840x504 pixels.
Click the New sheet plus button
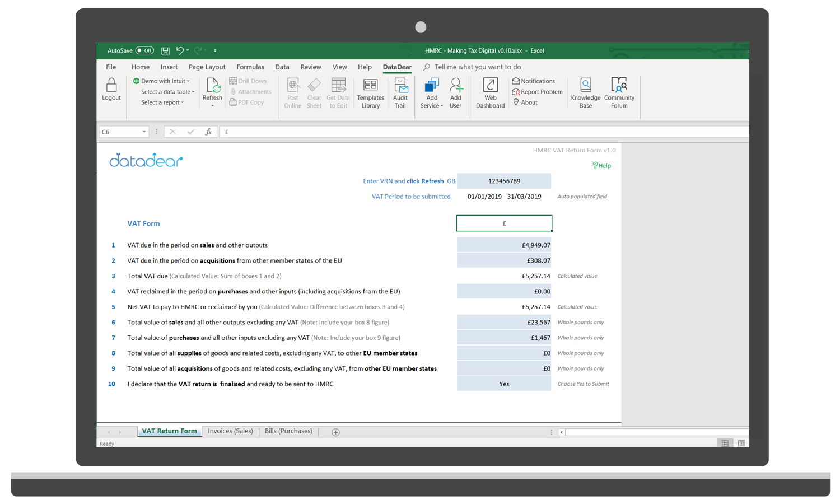point(335,432)
